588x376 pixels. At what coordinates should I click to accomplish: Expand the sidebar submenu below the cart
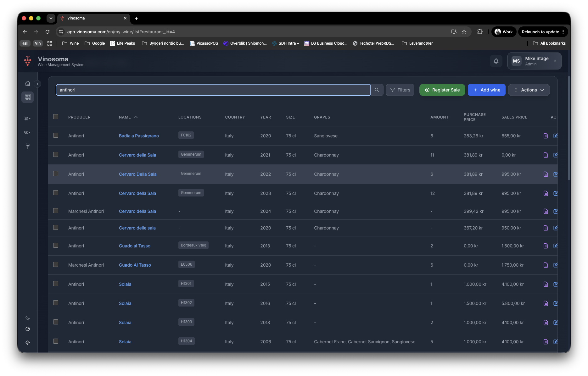click(28, 132)
